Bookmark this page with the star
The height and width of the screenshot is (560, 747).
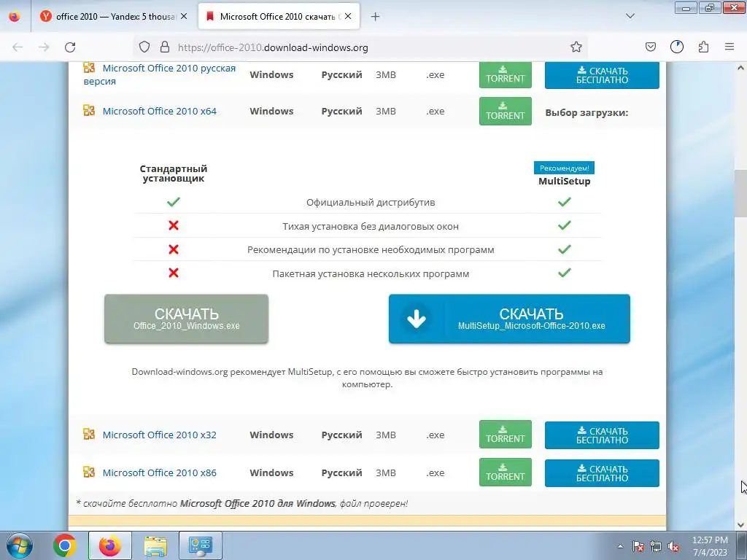click(x=576, y=47)
